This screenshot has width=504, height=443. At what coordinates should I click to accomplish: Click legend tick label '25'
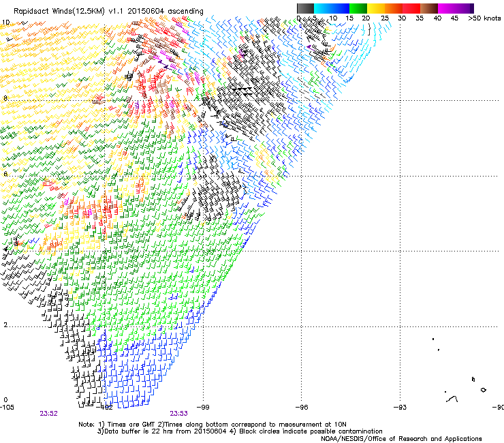384,18
